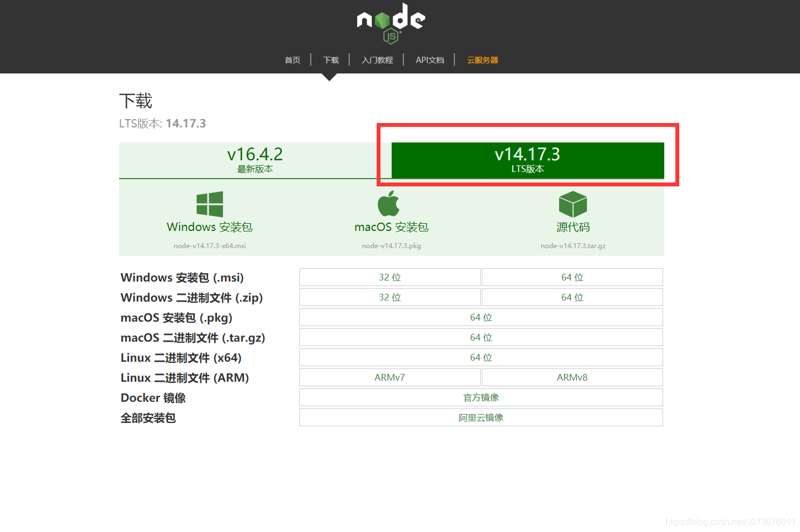Open the 下载 download menu item
The width and height of the screenshot is (800, 532).
(x=331, y=60)
